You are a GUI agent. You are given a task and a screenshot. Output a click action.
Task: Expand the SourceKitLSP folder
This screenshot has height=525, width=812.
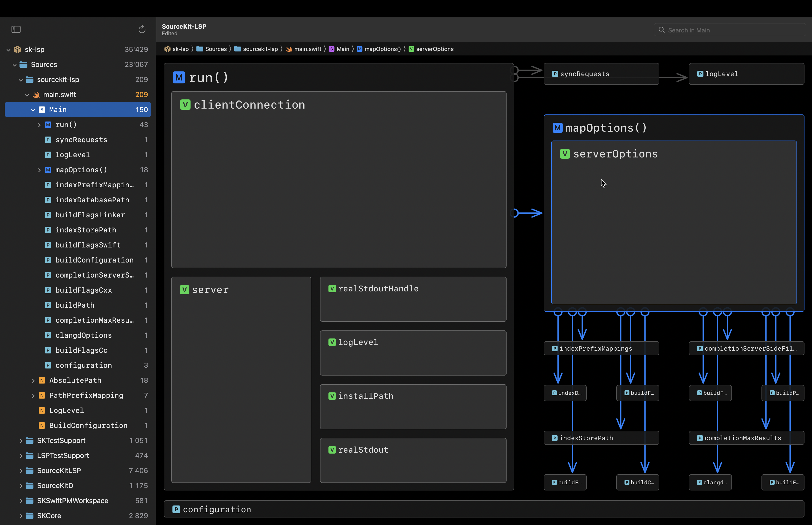click(x=21, y=470)
